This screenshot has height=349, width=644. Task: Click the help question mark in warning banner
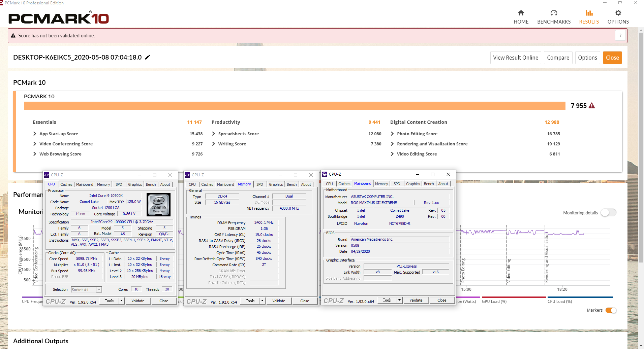(x=620, y=35)
